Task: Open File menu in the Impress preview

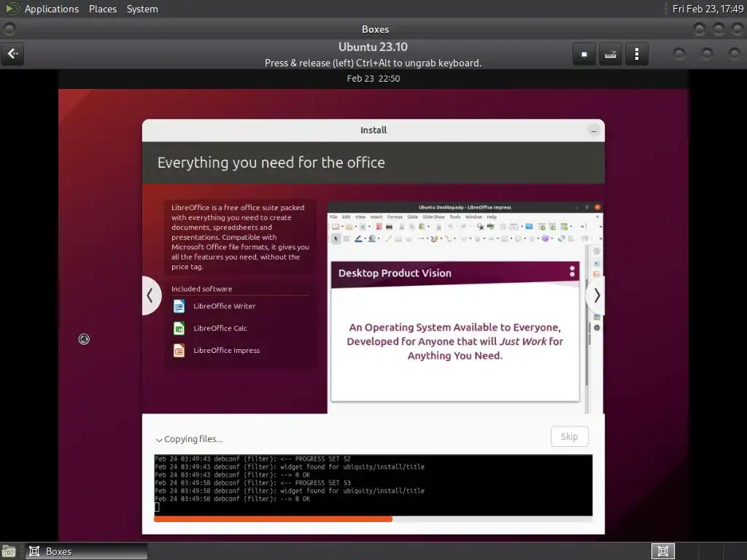Action: coord(333,217)
